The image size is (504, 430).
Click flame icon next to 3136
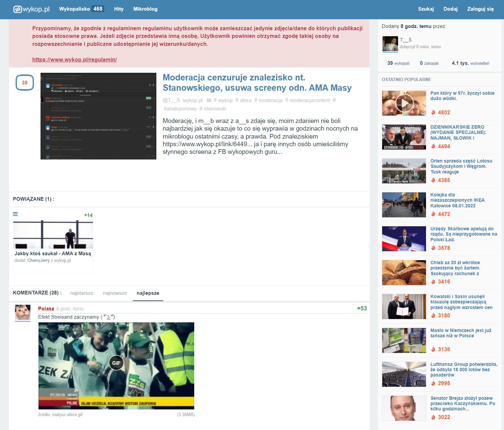[x=433, y=349]
